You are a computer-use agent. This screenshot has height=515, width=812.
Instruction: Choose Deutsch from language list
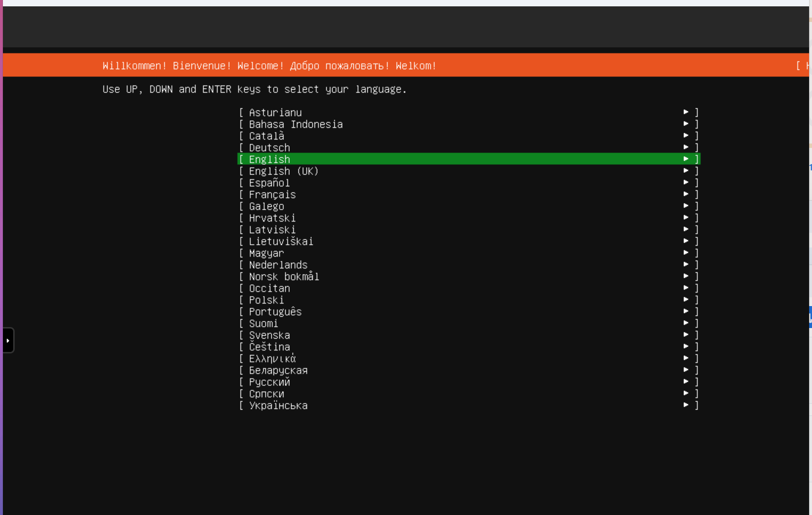coord(469,147)
